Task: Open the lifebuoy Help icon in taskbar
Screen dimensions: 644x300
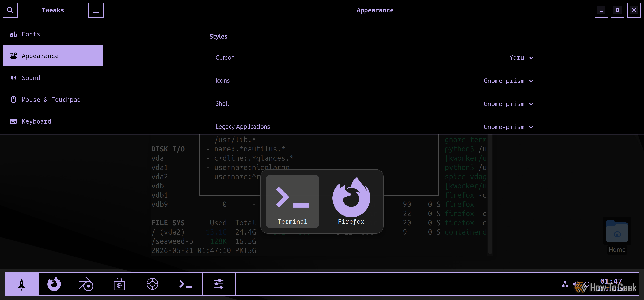Action: [152, 284]
